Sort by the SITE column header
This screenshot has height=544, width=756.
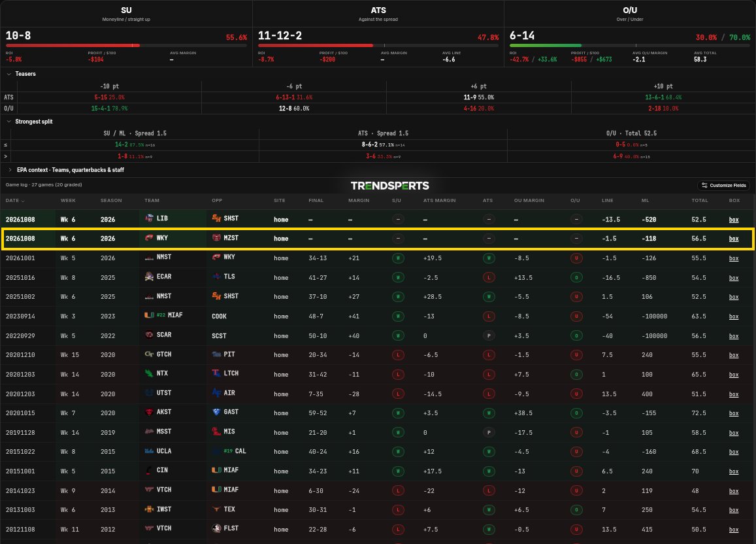tap(280, 200)
